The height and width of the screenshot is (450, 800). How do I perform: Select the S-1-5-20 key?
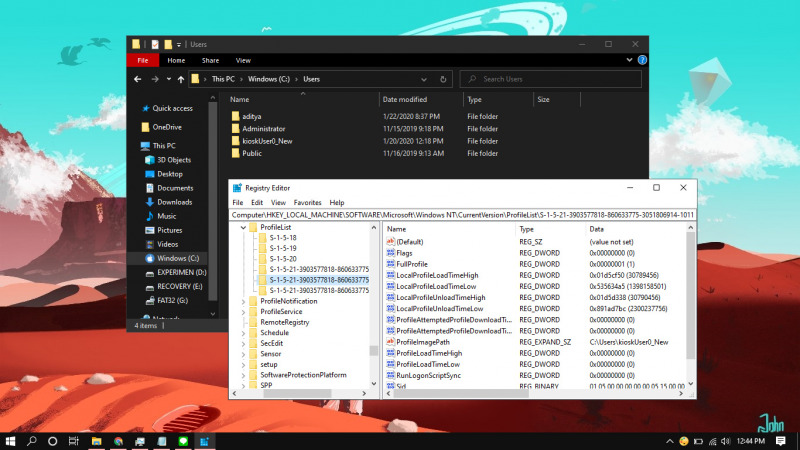(283, 259)
